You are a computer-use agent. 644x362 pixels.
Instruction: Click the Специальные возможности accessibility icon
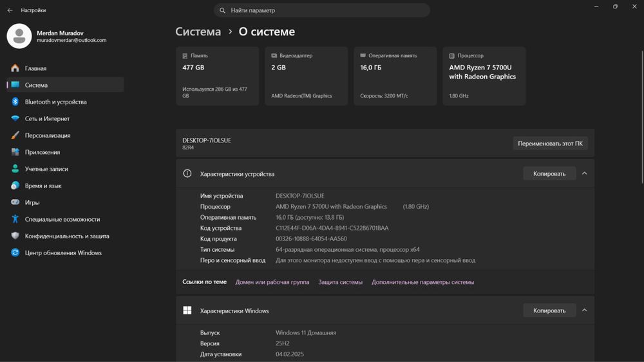(x=15, y=219)
